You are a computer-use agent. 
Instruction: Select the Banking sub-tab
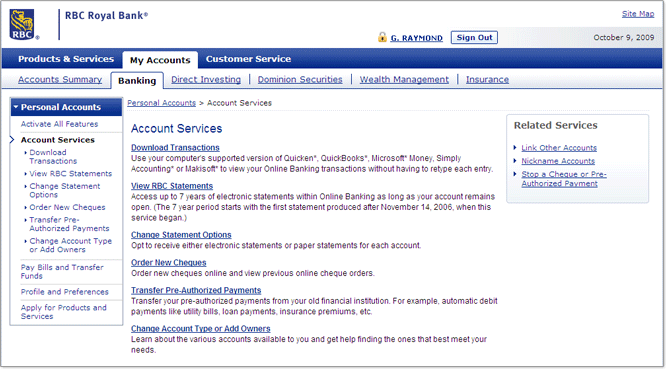click(137, 81)
